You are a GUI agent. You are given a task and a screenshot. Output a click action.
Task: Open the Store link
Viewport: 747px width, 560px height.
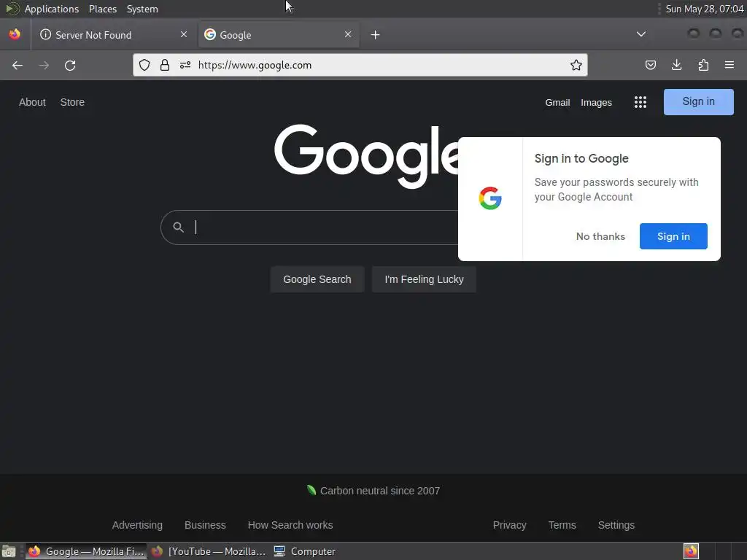click(x=72, y=102)
